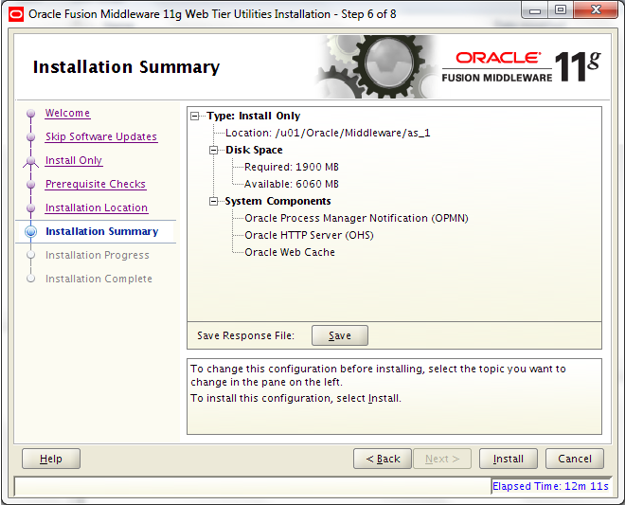
Task: Collapse the Type: Install Only tree node
Action: [x=195, y=116]
